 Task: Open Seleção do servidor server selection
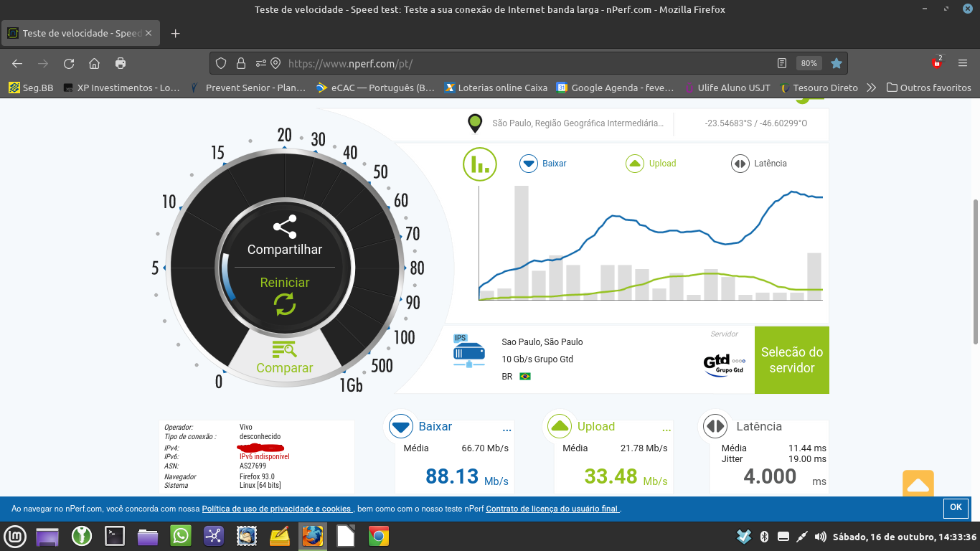click(792, 360)
